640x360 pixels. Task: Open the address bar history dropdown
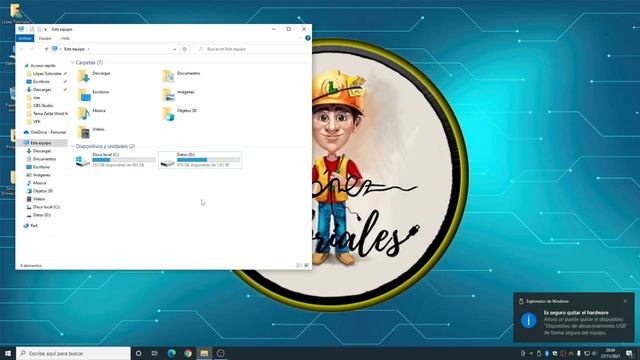175,49
